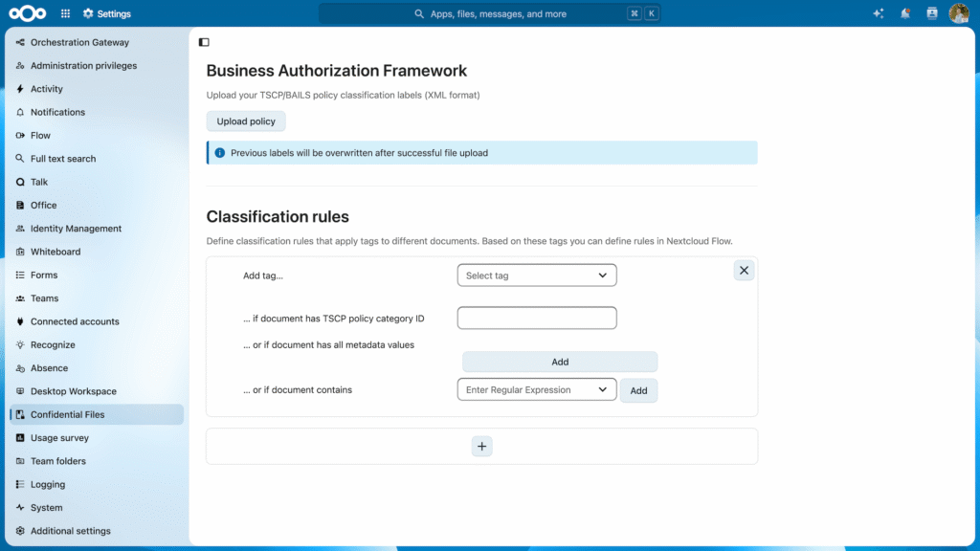980x551 pixels.
Task: Click the Classification rules heading
Action: 278,217
